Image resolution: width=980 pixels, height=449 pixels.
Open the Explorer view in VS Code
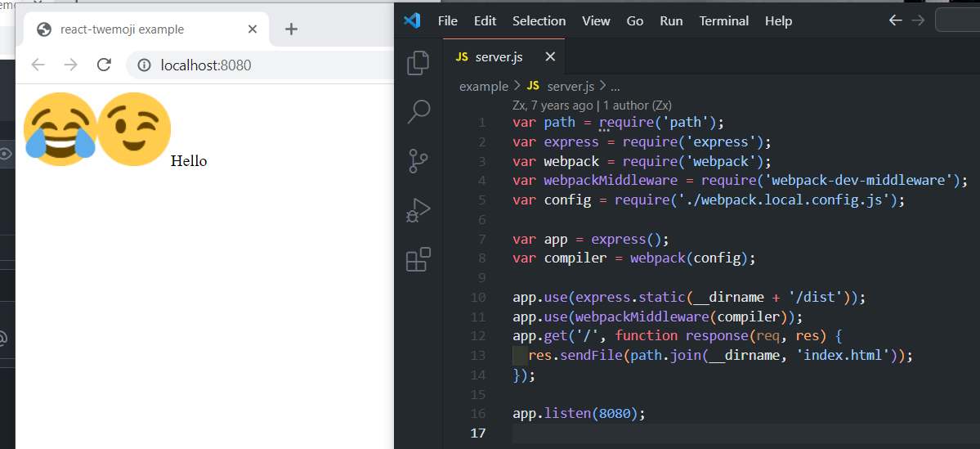point(418,63)
